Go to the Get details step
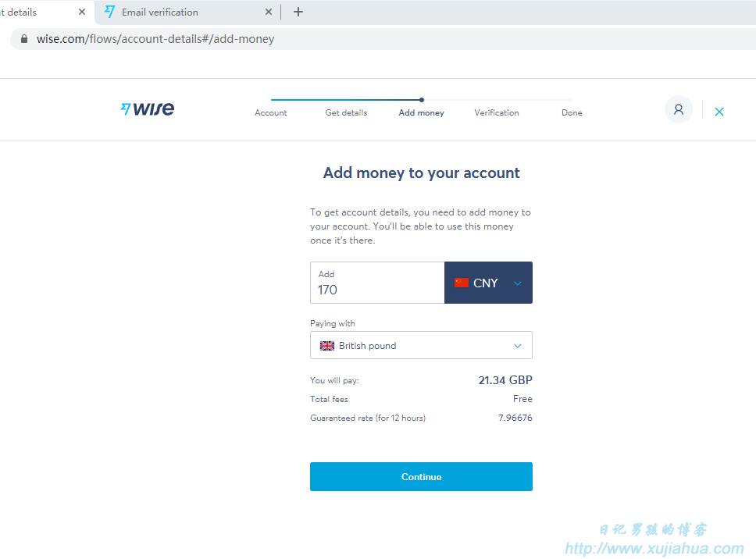The width and height of the screenshot is (756, 559). 346,112
